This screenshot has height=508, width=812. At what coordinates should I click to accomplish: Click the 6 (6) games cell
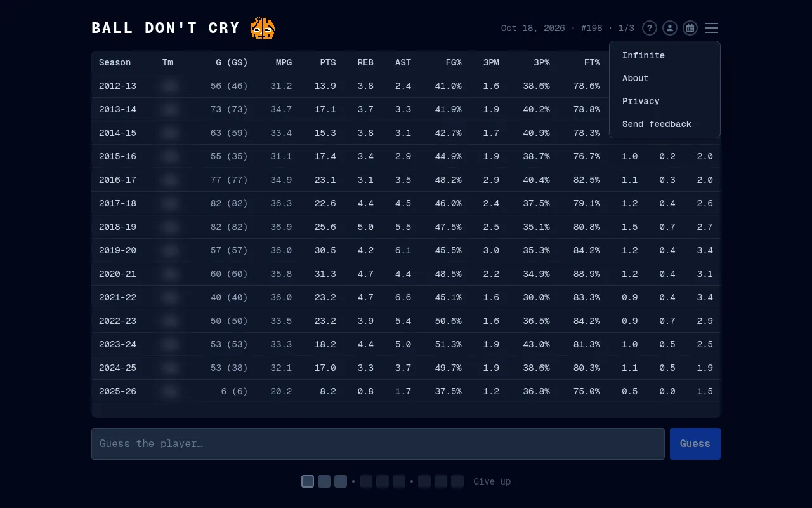pyautogui.click(x=235, y=391)
